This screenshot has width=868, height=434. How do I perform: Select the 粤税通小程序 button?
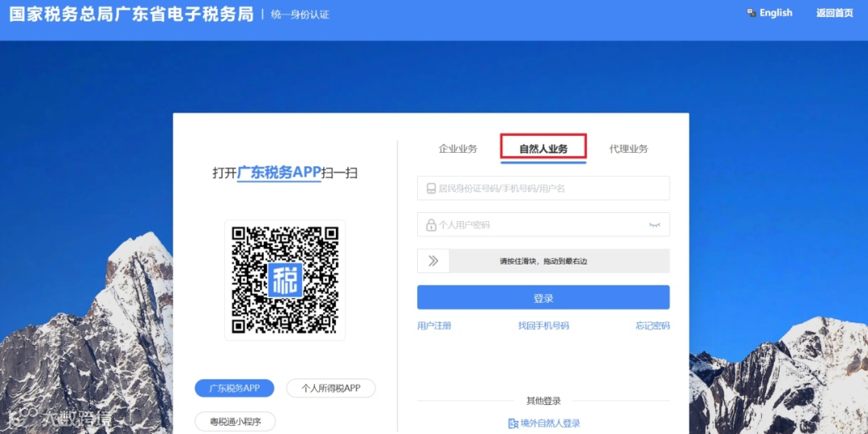(x=235, y=422)
